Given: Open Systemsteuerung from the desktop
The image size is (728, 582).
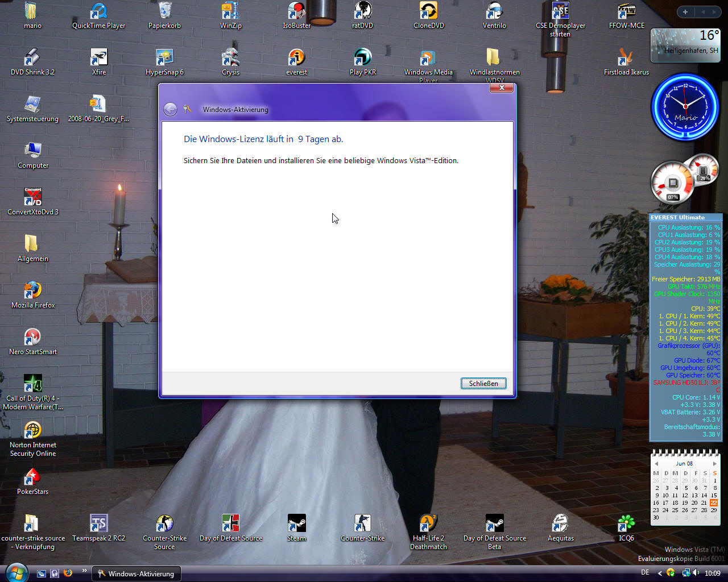Looking at the screenshot, I should [32, 109].
